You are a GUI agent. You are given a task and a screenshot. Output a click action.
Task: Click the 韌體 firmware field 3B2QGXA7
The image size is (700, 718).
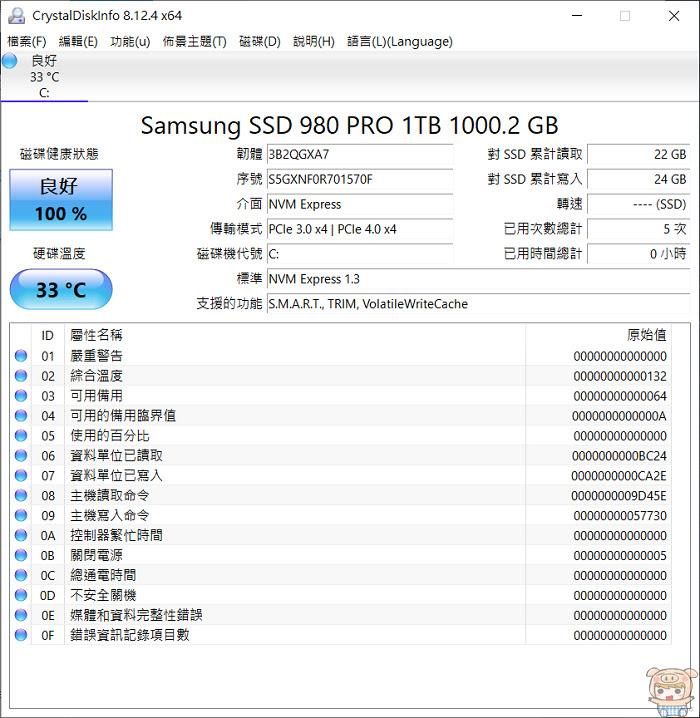click(360, 154)
